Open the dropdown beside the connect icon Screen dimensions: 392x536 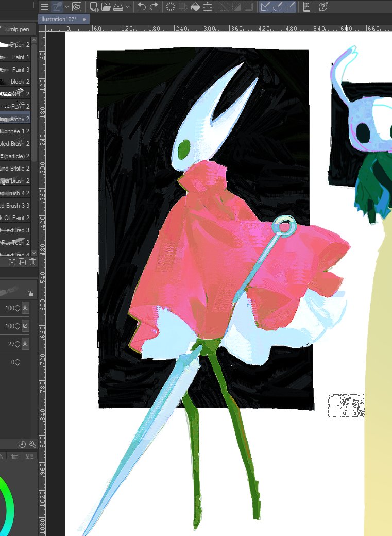66,7
